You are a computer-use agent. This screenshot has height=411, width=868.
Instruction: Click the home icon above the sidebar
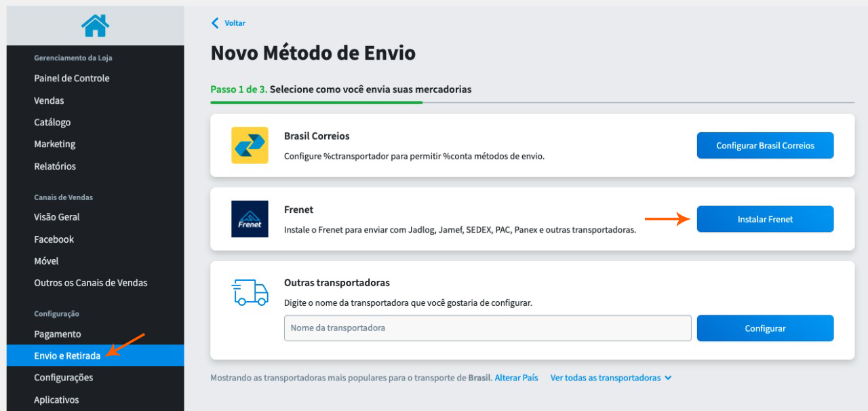95,25
